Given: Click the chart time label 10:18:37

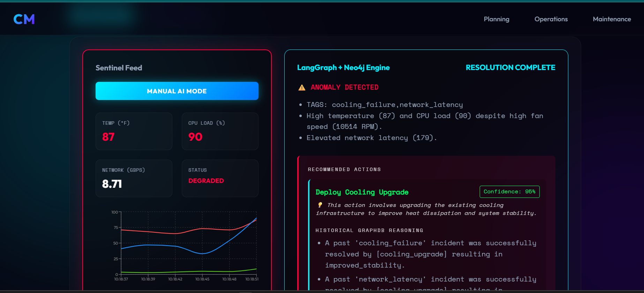Looking at the screenshot, I should point(121,279).
